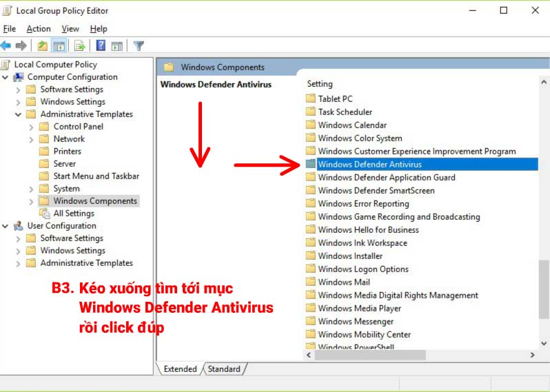Click the Server folder icon in tree

pyautogui.click(x=44, y=164)
